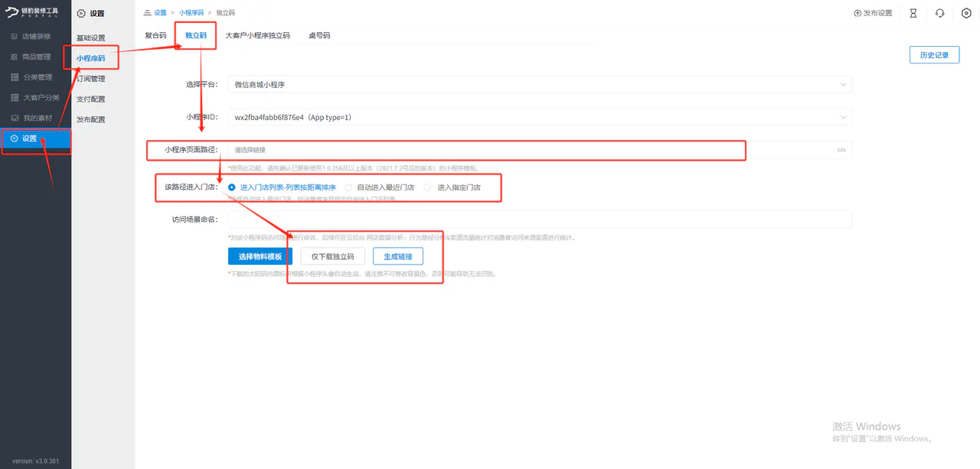Focus the 小程序页面路径 input field
The width and height of the screenshot is (980, 469).
[x=540, y=150]
